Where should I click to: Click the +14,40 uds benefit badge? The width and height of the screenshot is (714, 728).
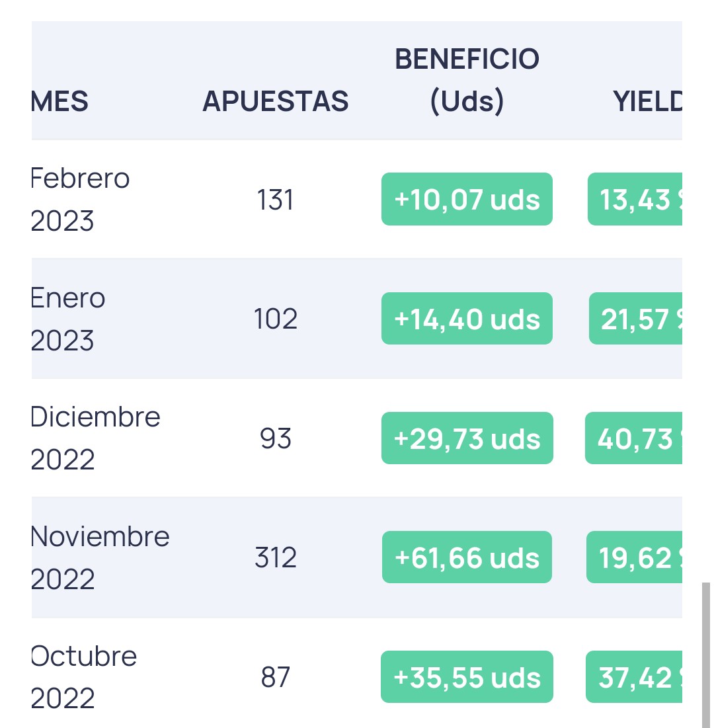[467, 319]
